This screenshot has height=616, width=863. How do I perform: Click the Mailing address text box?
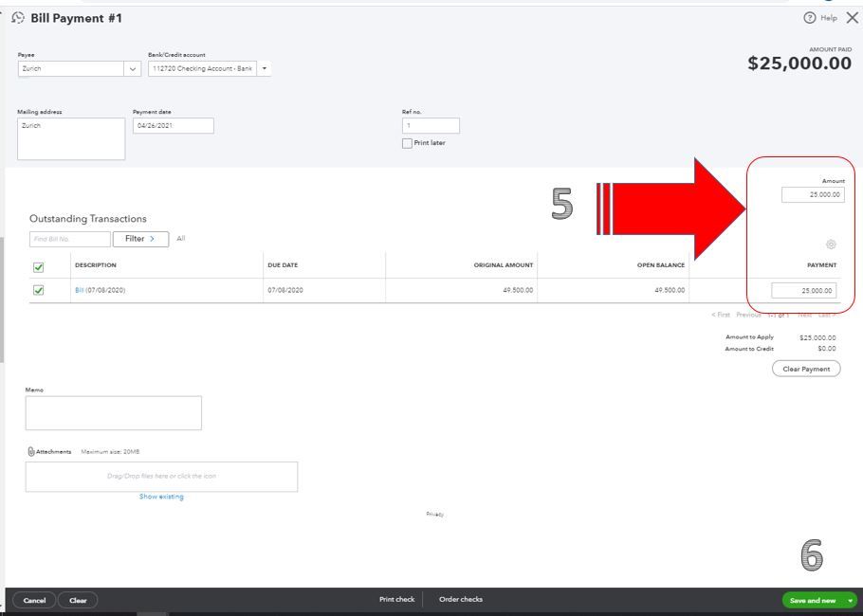[71, 138]
